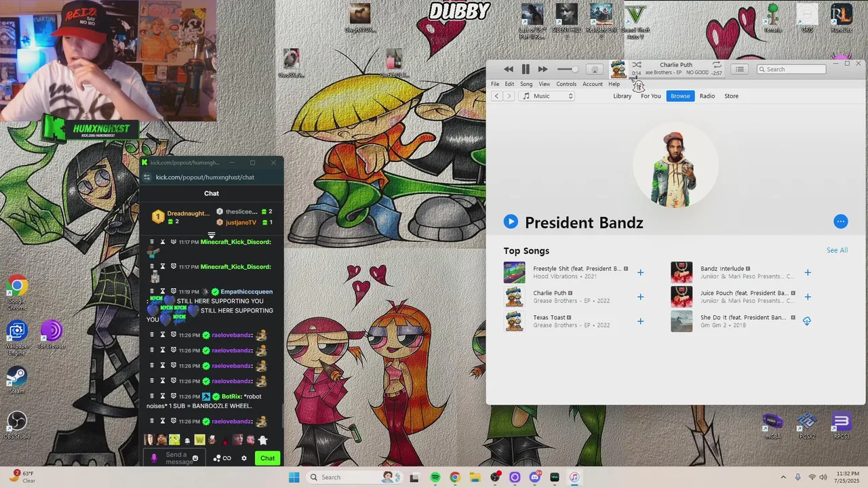Screen dimensions: 868x488
Task: Expand the chat leaderboard chevron
Action: point(212,235)
